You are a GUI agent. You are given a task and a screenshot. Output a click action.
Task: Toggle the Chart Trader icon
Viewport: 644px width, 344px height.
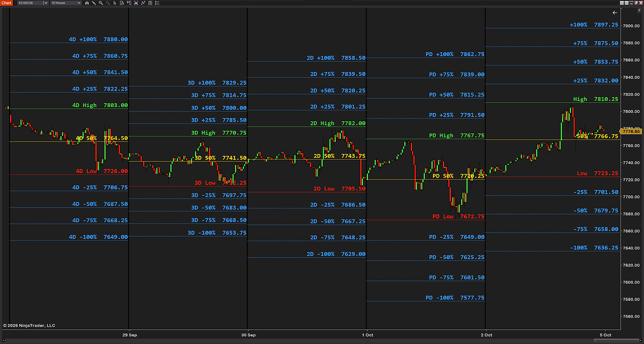tap(122, 3)
